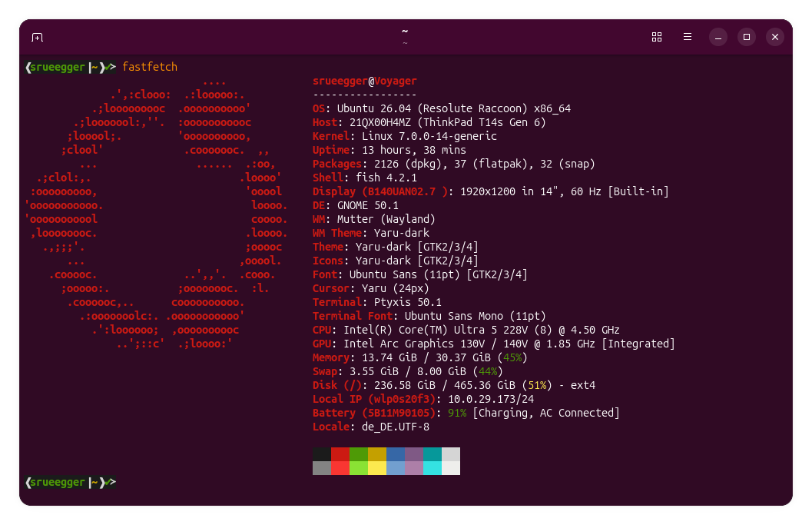Screen dimensions: 812x525
Task: Click the Packages line "2126 (dpkg)"
Action: click(x=408, y=164)
